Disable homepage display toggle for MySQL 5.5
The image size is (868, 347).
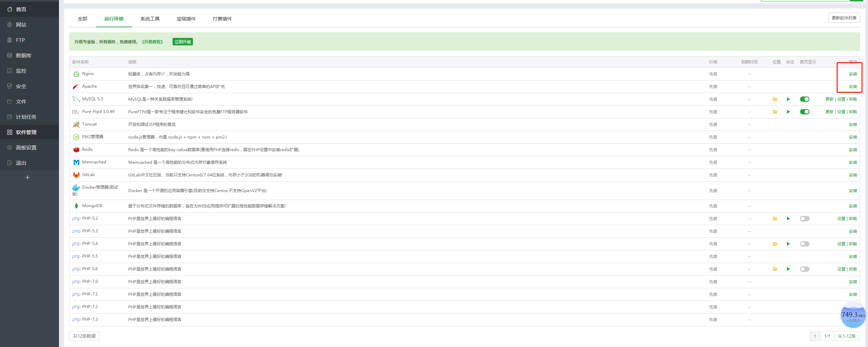[x=805, y=99]
